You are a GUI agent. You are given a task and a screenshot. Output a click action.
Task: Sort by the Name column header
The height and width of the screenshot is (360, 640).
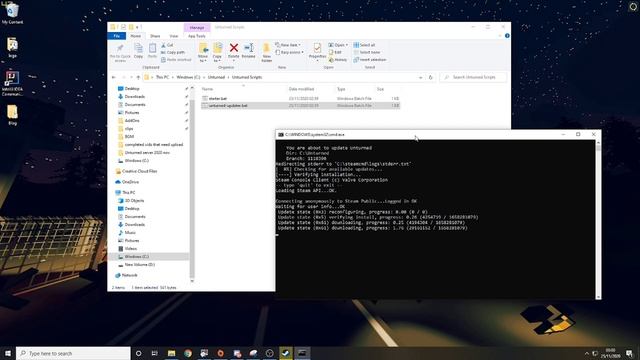point(207,89)
